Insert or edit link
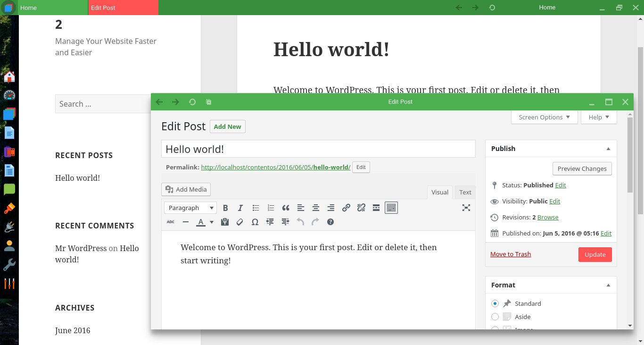Viewport: 644px width, 345px height. pyautogui.click(x=346, y=208)
